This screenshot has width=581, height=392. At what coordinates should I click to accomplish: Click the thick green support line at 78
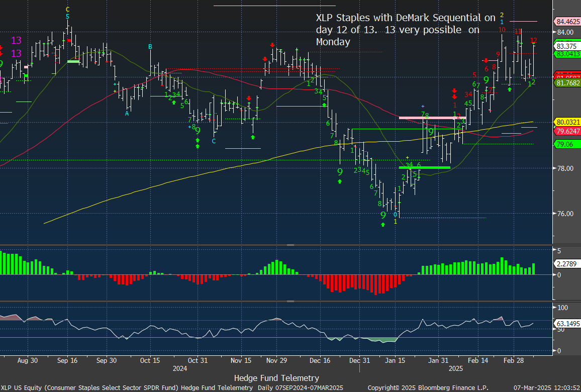coord(425,167)
